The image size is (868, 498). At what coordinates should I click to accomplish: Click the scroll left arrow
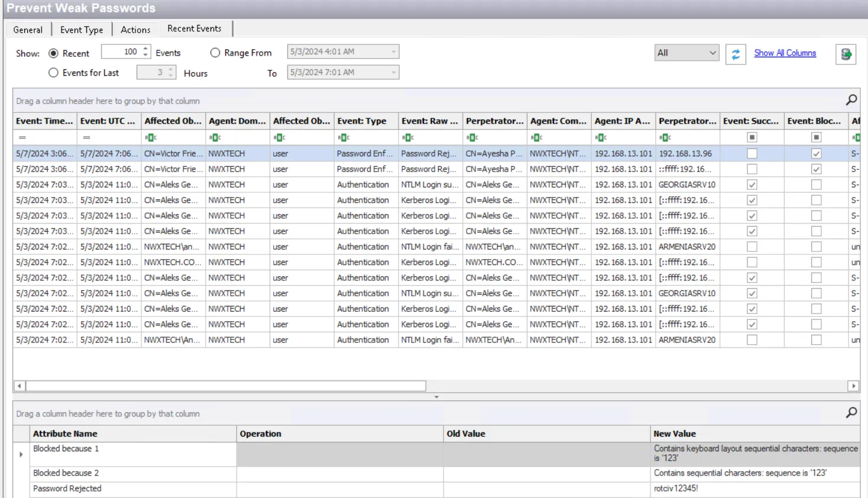(x=20, y=386)
